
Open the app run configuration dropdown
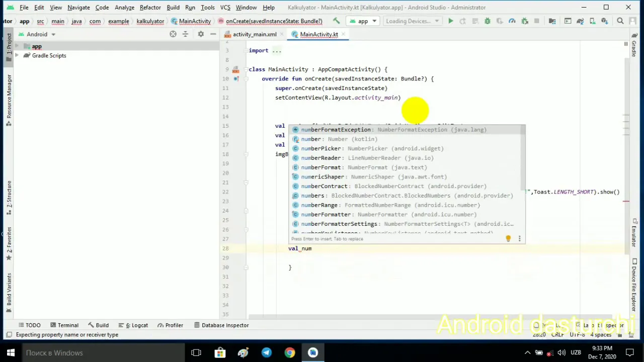pyautogui.click(x=363, y=21)
